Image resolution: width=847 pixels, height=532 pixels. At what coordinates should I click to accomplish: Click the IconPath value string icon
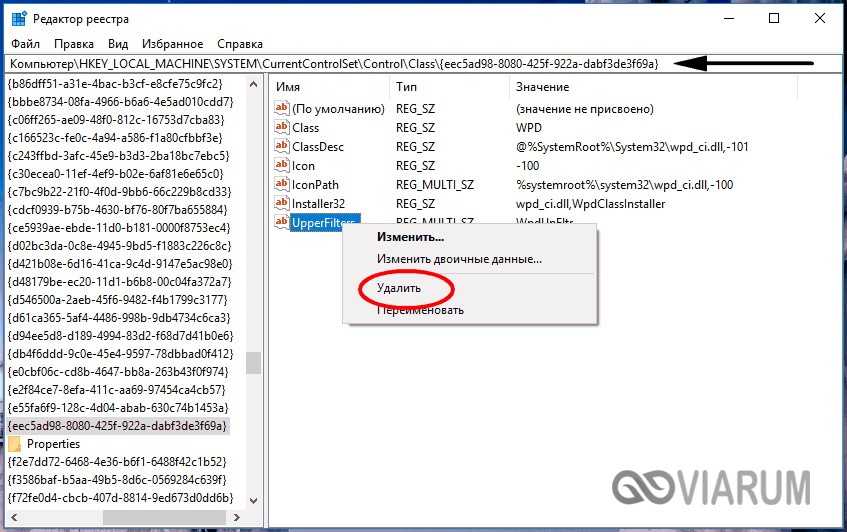[x=281, y=184]
